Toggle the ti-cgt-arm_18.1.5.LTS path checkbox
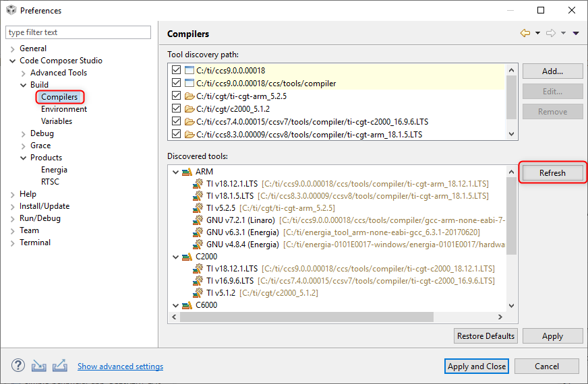This screenshot has width=588, height=384. tap(176, 134)
